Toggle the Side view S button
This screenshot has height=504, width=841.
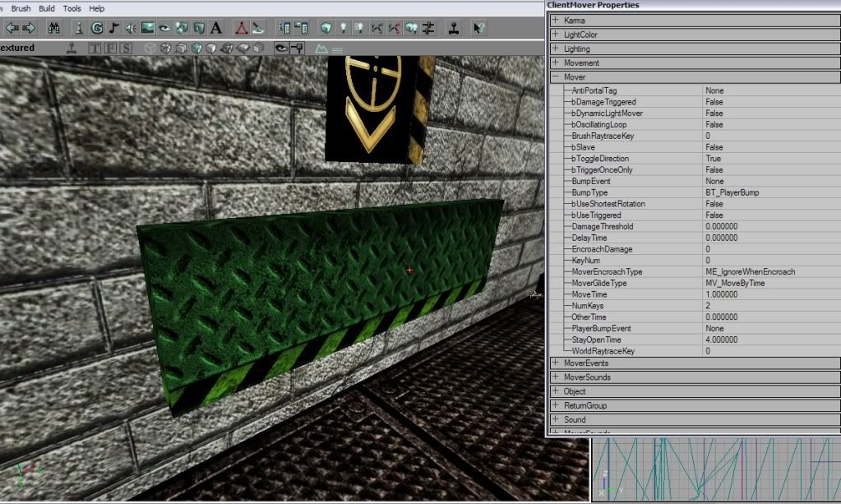point(126,48)
